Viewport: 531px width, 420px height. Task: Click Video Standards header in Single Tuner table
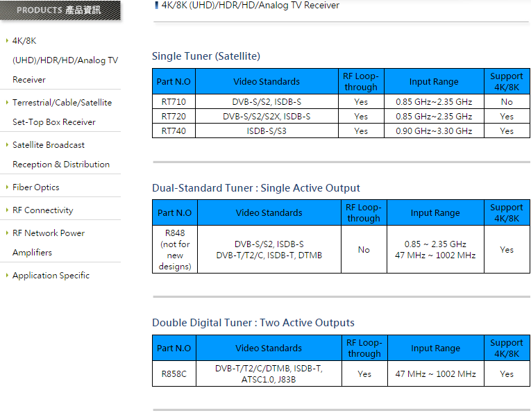(x=267, y=81)
